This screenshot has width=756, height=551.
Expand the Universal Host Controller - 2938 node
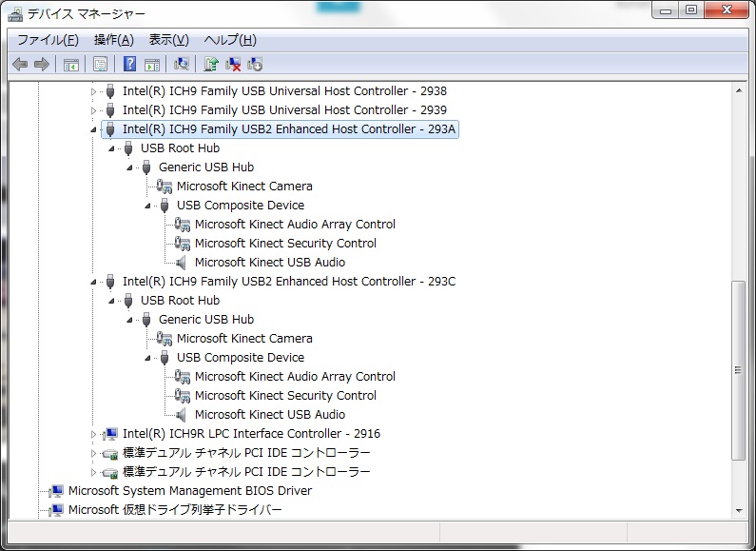(93, 91)
